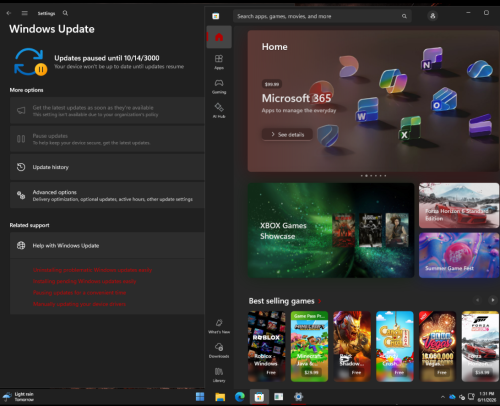Open Microsoft Edge from the taskbar

(x=240, y=397)
